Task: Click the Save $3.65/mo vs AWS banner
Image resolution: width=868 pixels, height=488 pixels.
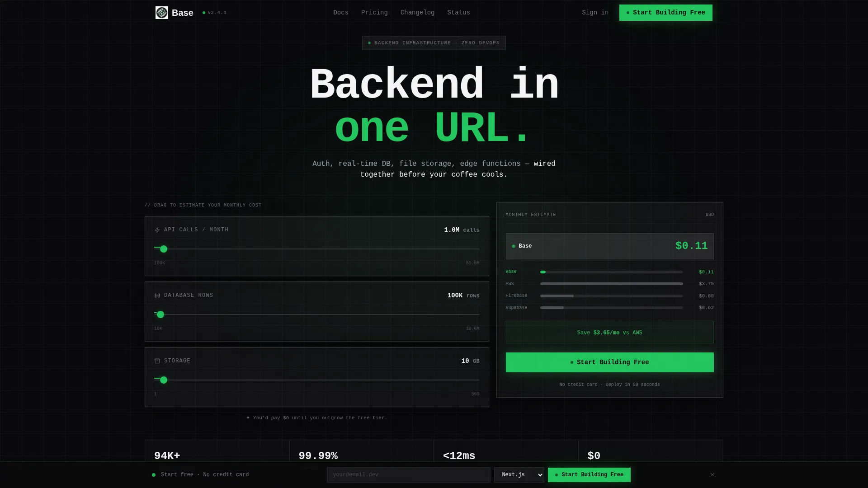Action: coord(609,333)
